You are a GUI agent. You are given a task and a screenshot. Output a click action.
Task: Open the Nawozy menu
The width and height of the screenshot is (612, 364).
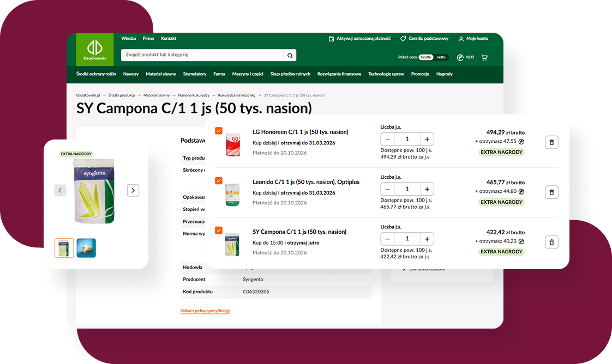click(x=131, y=74)
